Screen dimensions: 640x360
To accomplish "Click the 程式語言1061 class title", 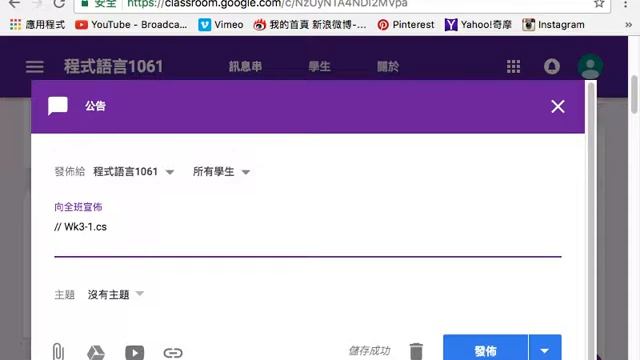I will coord(113,67).
